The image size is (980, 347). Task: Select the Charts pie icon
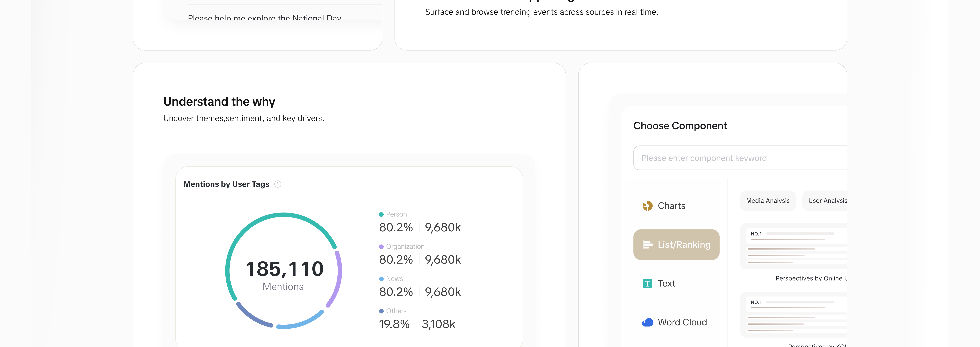(647, 206)
